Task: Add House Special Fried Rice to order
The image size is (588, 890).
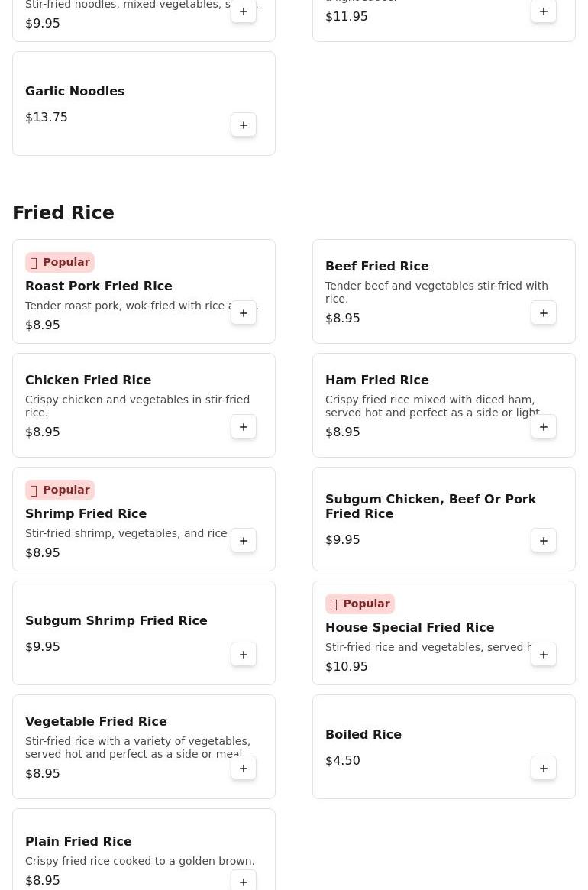Action: click(544, 655)
